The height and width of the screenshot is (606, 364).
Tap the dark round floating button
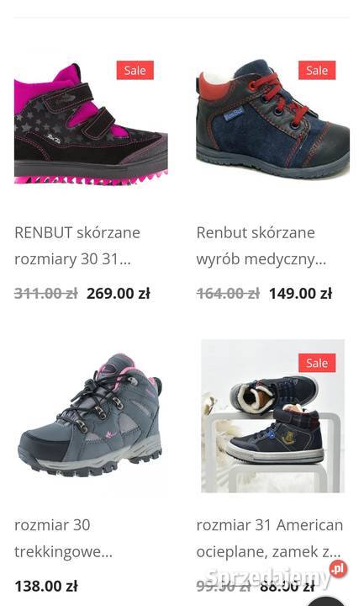click(x=326, y=601)
